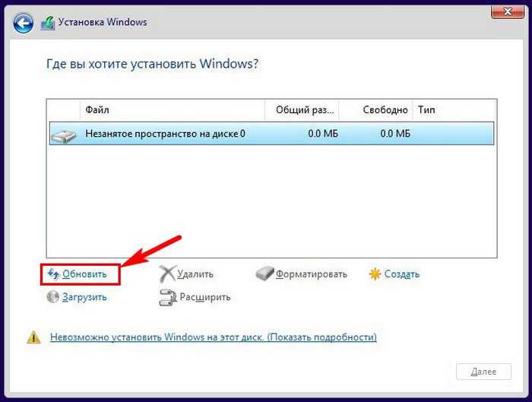
Task: Click the Расширить link
Action: 205,297
